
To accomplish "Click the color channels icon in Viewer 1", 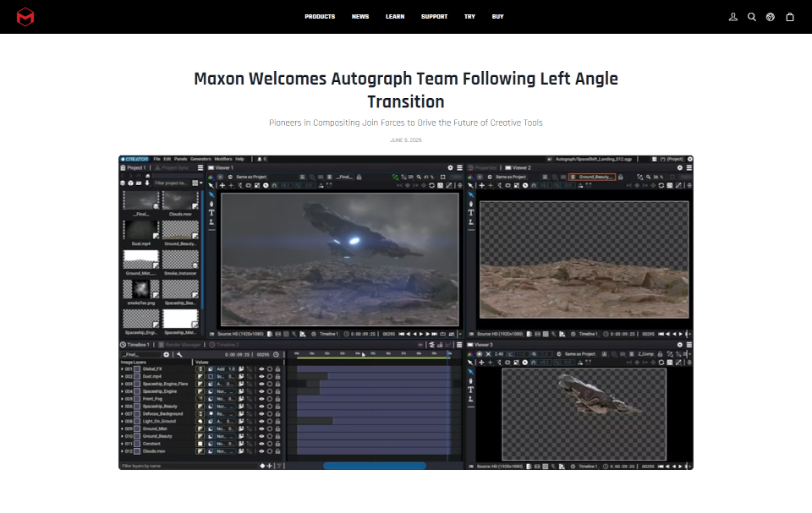I will [x=211, y=177].
